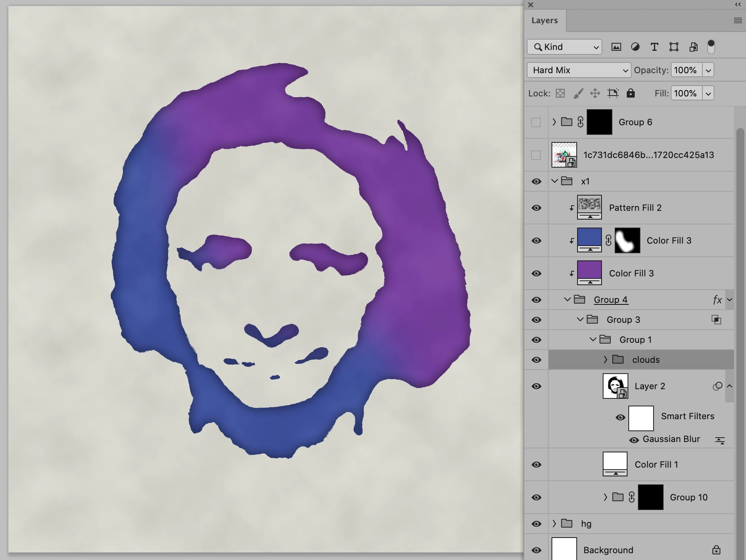The image size is (746, 560).
Task: Click Layer 2 smart filter indicator icon
Action: pyautogui.click(x=718, y=386)
